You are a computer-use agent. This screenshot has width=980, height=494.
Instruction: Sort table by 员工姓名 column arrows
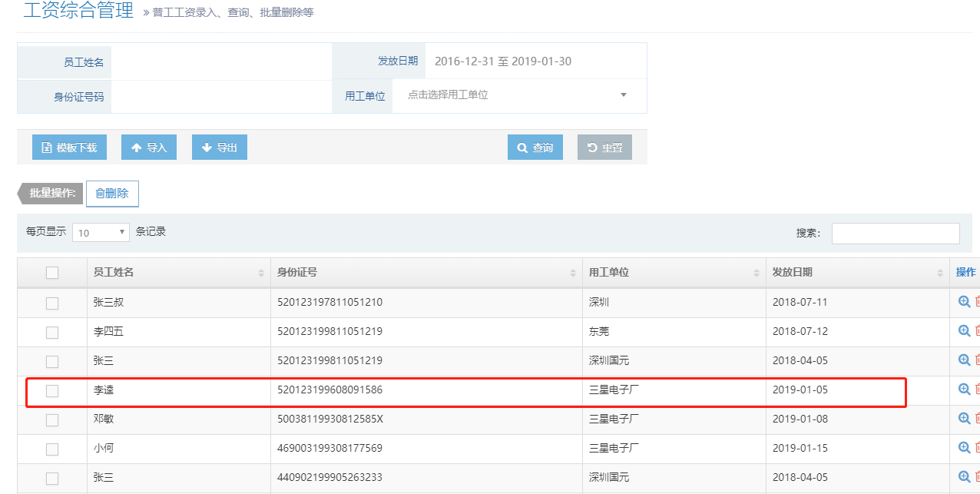click(x=262, y=273)
